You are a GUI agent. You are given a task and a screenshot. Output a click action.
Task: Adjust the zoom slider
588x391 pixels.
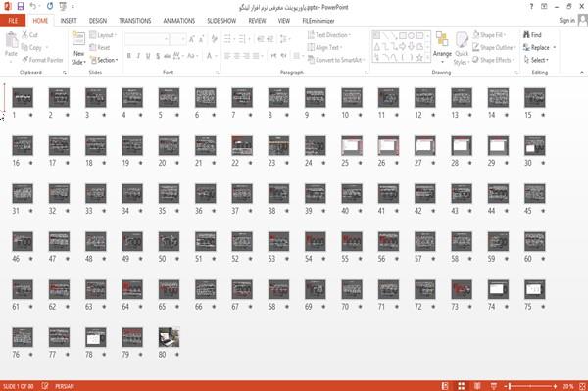[x=530, y=386]
